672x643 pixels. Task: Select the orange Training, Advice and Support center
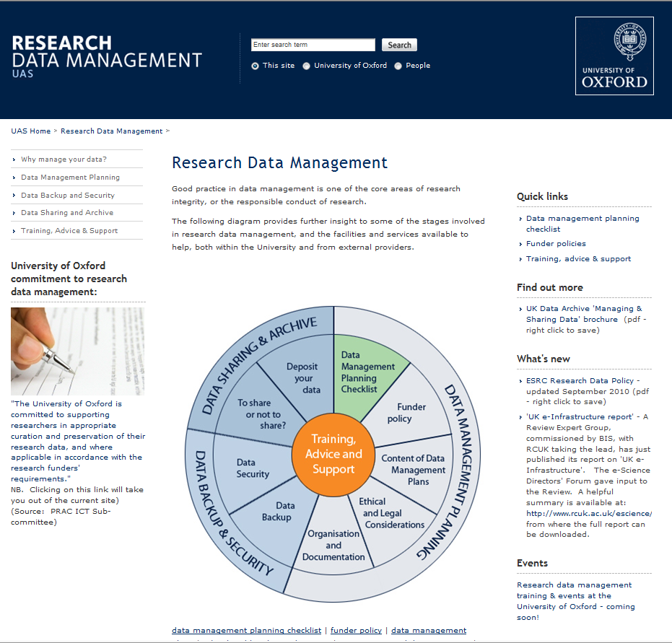[333, 454]
